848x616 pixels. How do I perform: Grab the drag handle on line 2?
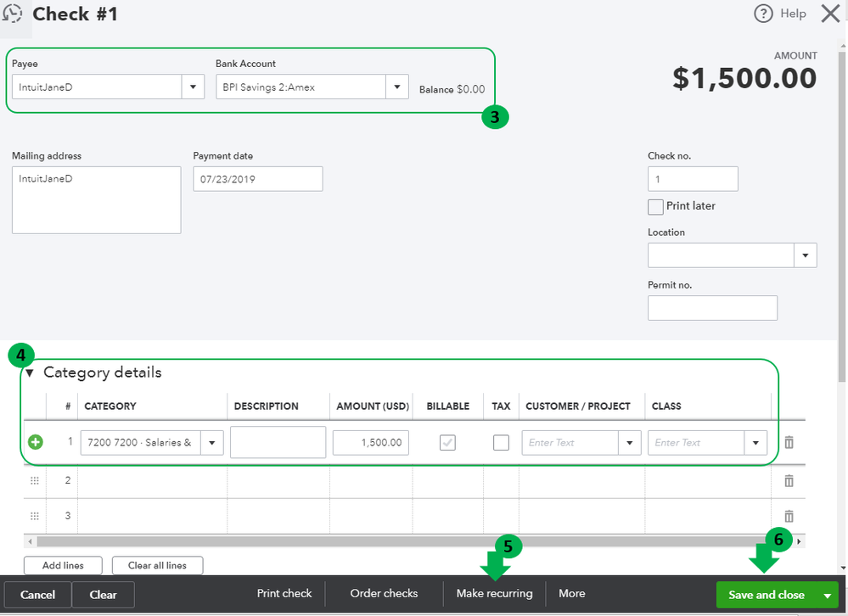(x=35, y=480)
